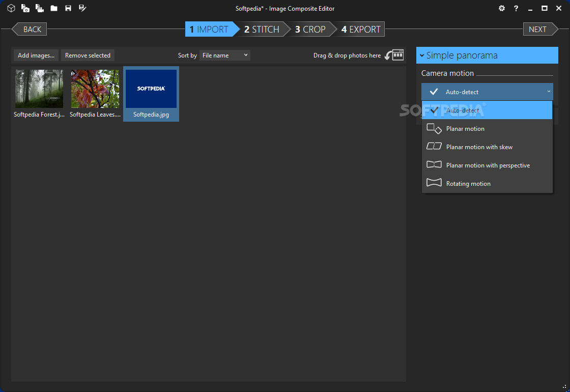Click the Rotating motion icon
This screenshot has height=392, width=570.
point(434,183)
